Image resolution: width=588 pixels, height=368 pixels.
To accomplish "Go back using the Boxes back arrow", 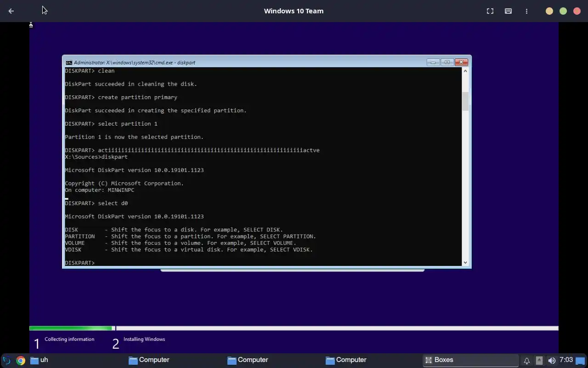I will (x=11, y=11).
